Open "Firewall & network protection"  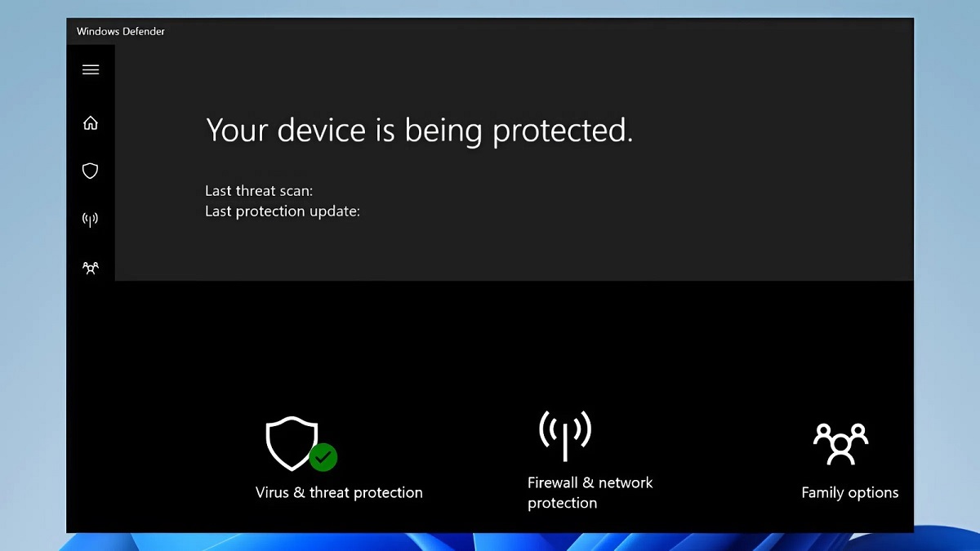pyautogui.click(x=590, y=492)
